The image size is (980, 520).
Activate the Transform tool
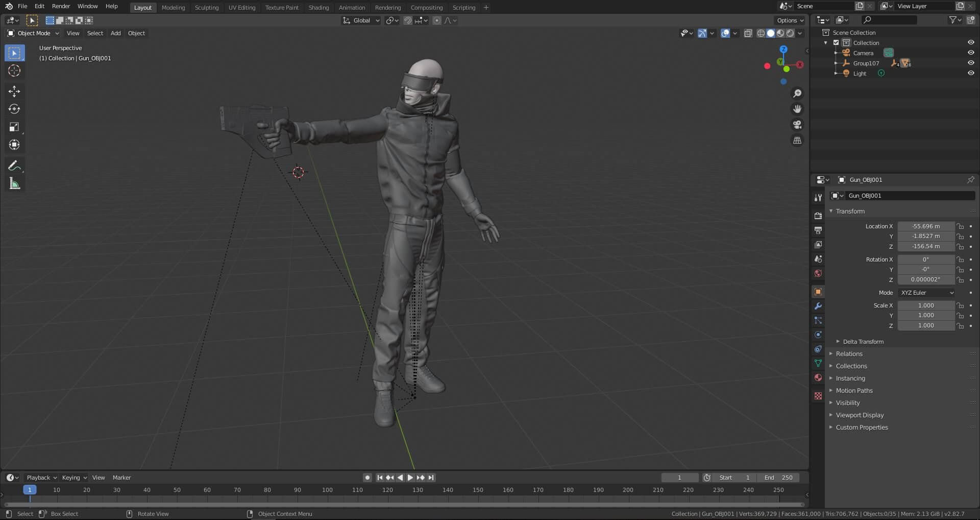pos(14,145)
